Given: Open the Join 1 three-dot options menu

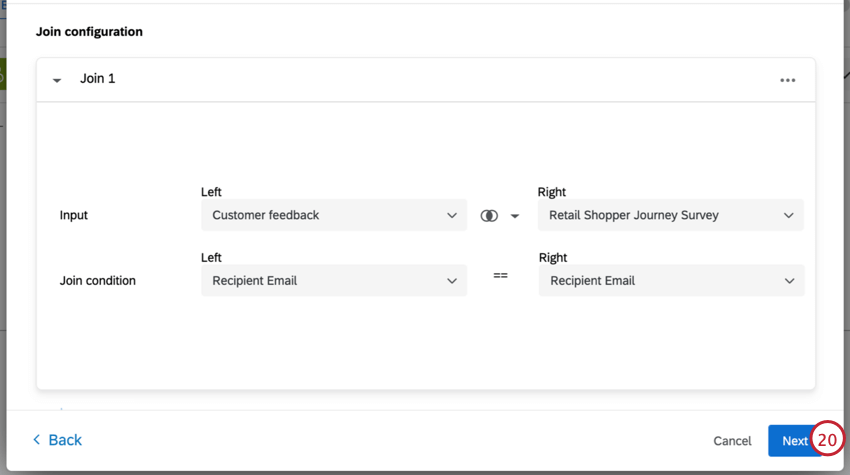Looking at the screenshot, I should click(x=788, y=80).
